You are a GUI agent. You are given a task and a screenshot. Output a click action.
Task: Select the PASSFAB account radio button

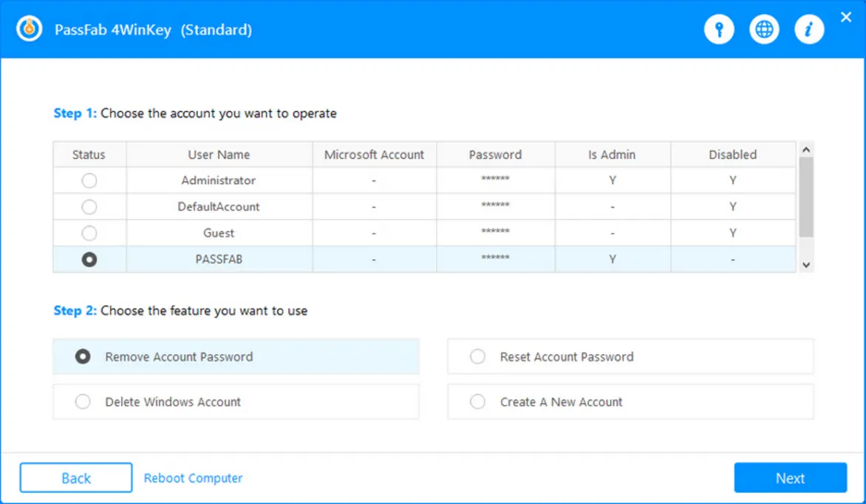click(x=89, y=259)
